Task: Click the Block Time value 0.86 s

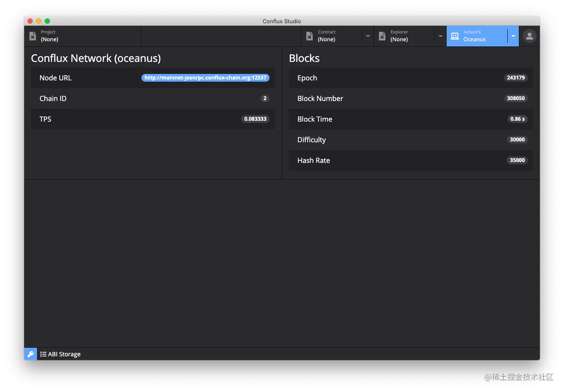Action: pos(518,119)
